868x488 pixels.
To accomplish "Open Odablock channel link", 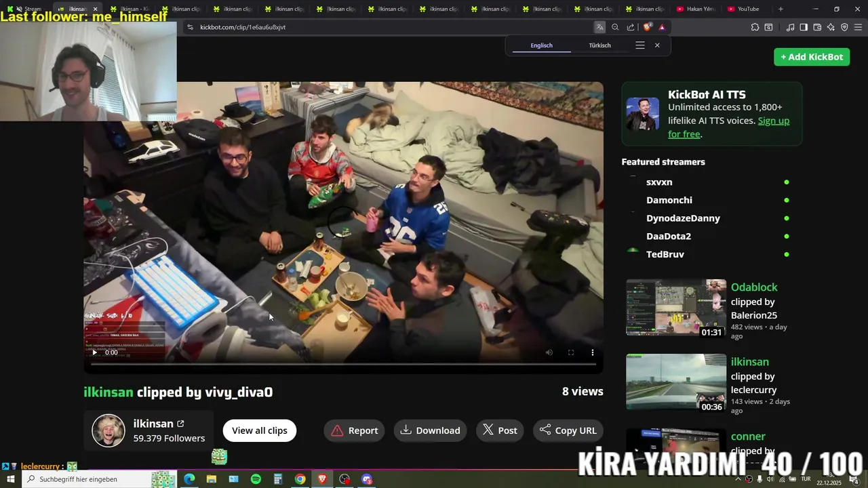I will [x=754, y=287].
